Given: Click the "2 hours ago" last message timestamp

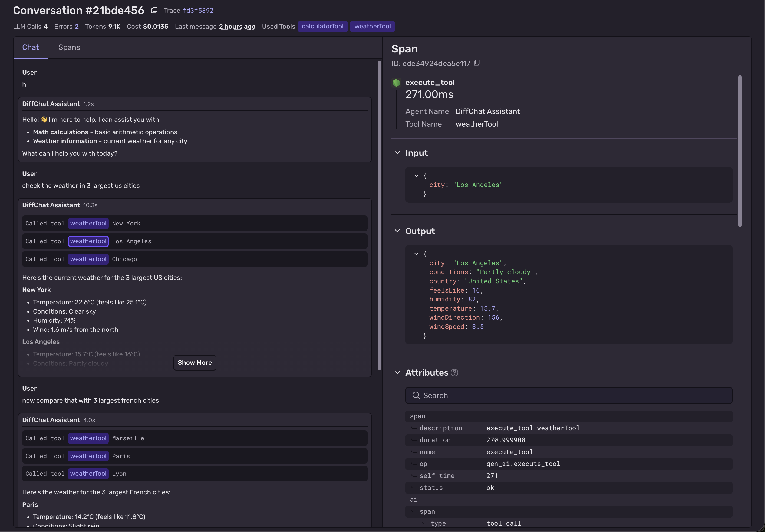Looking at the screenshot, I should pyautogui.click(x=237, y=26).
